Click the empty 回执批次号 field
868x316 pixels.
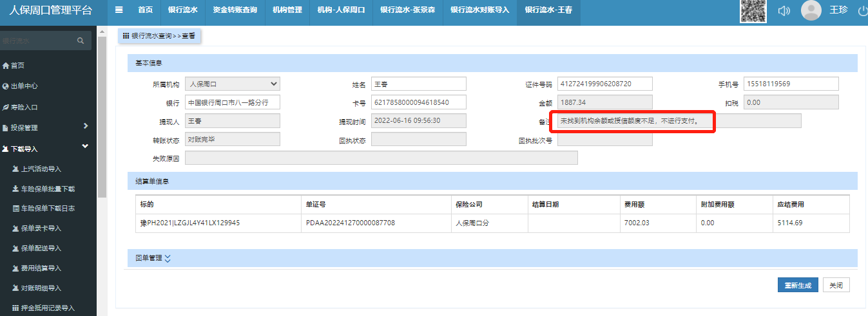(605, 139)
